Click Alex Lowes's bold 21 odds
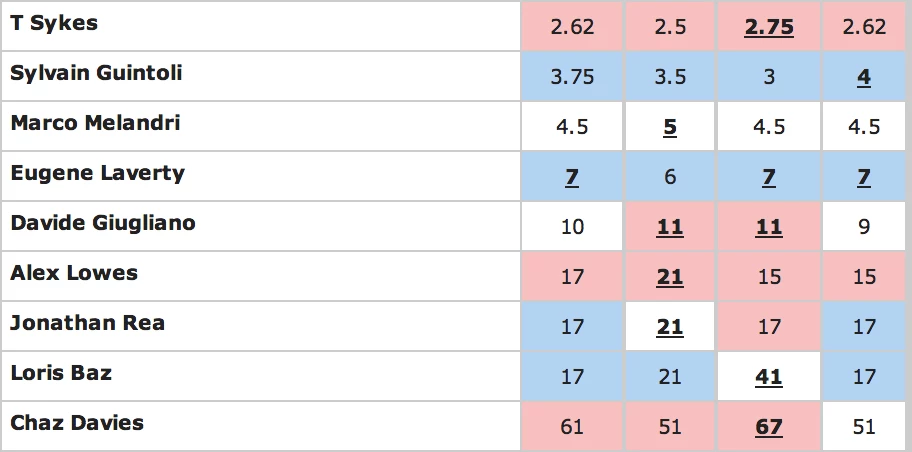This screenshot has width=912, height=452. pyautogui.click(x=670, y=277)
